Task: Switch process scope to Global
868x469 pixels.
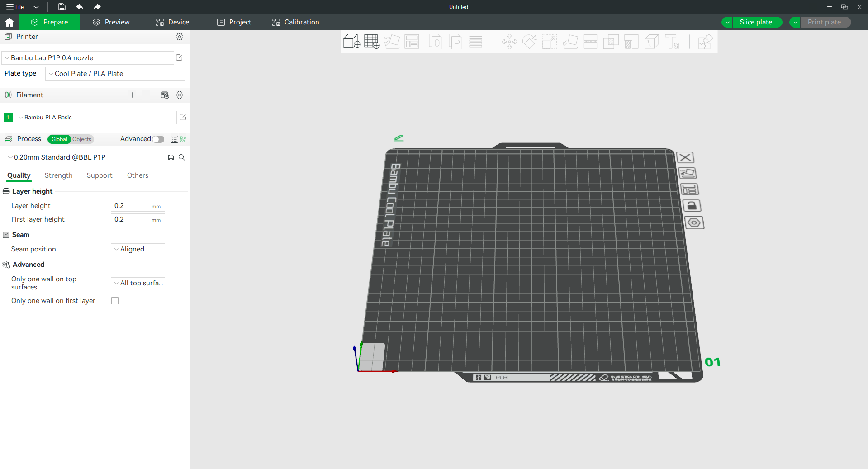Action: tap(59, 139)
